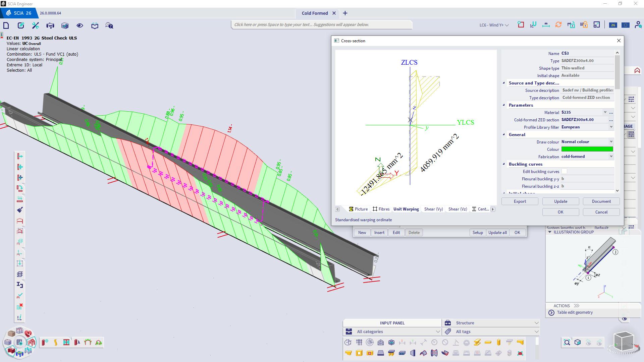Screen dimensions: 644x362
Task: Click the green Colour swatch
Action: point(587,149)
